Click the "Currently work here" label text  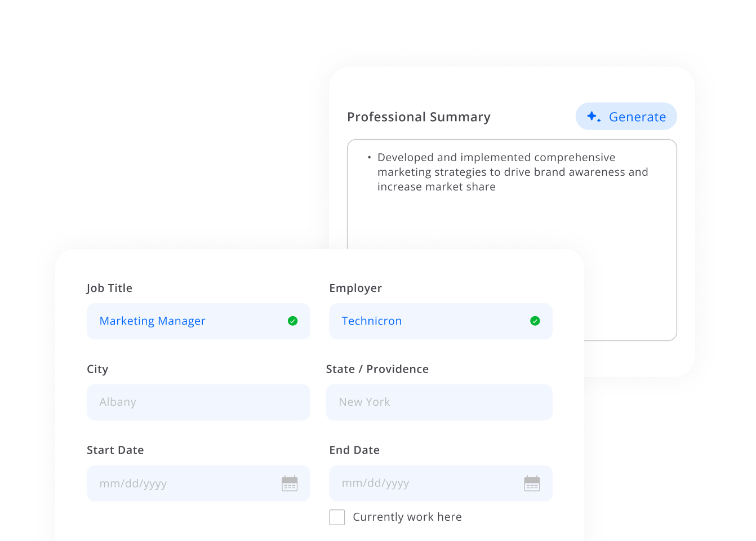(x=407, y=517)
